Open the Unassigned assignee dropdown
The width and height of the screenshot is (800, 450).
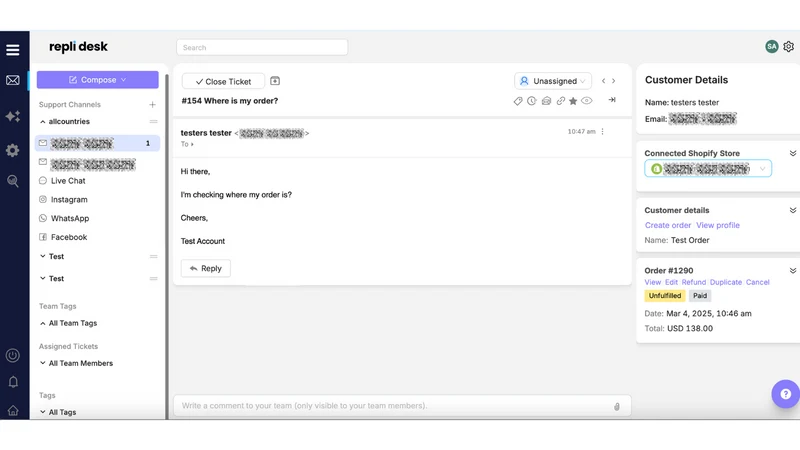(x=553, y=81)
